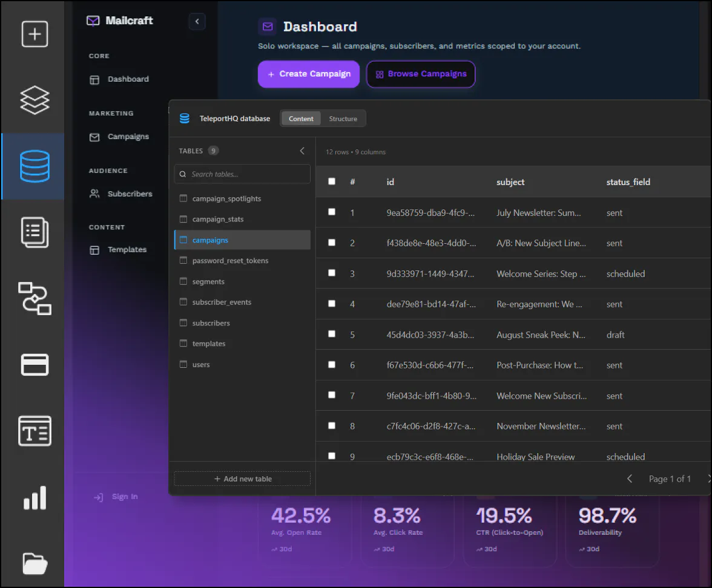The width and height of the screenshot is (712, 588).
Task: Switch to the Structure tab
Action: pos(343,119)
